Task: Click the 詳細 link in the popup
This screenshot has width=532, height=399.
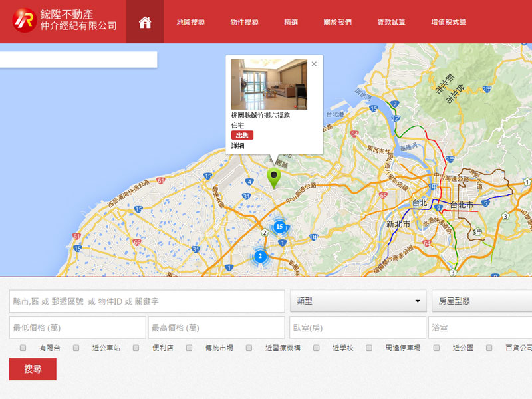Action: (x=237, y=146)
